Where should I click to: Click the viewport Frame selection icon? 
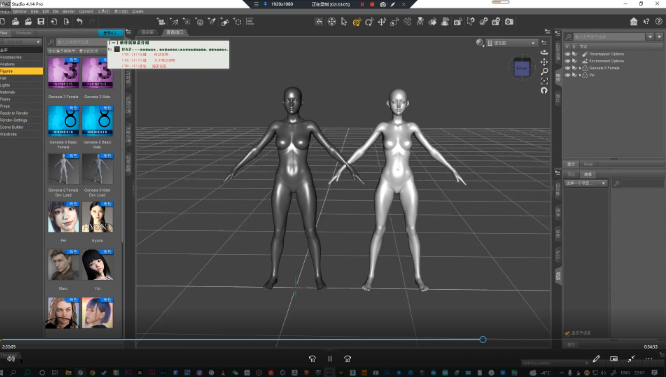pyautogui.click(x=544, y=81)
